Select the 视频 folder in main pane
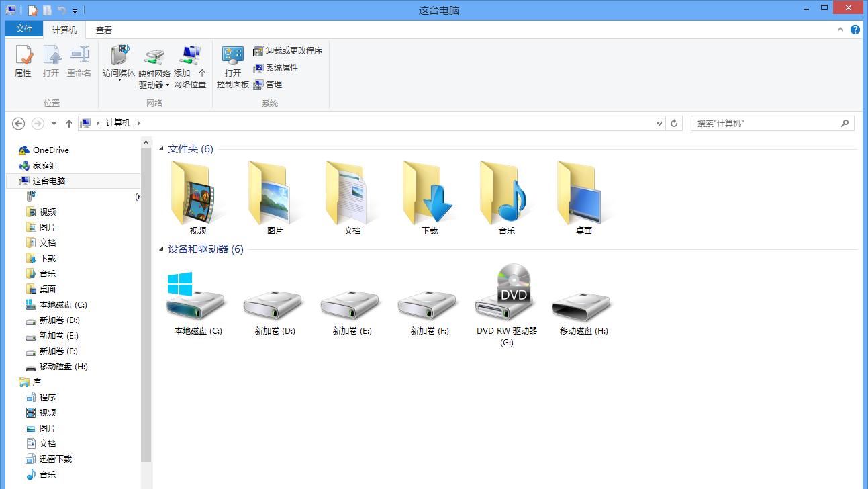This screenshot has width=868, height=489. [x=198, y=197]
